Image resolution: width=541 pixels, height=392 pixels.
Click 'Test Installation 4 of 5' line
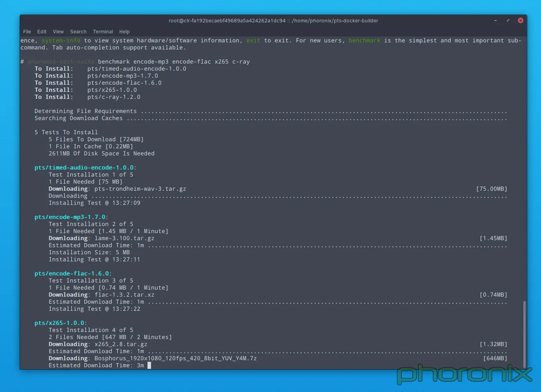pos(91,330)
